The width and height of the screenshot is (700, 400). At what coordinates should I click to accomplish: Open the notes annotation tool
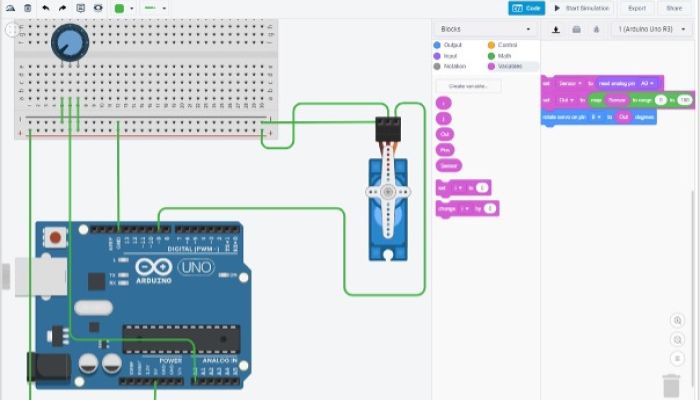point(81,8)
